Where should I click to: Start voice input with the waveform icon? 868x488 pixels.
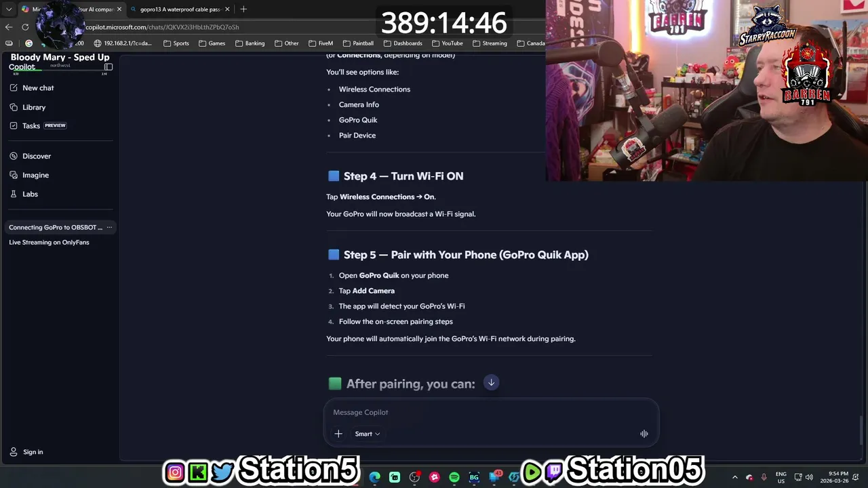(644, 434)
